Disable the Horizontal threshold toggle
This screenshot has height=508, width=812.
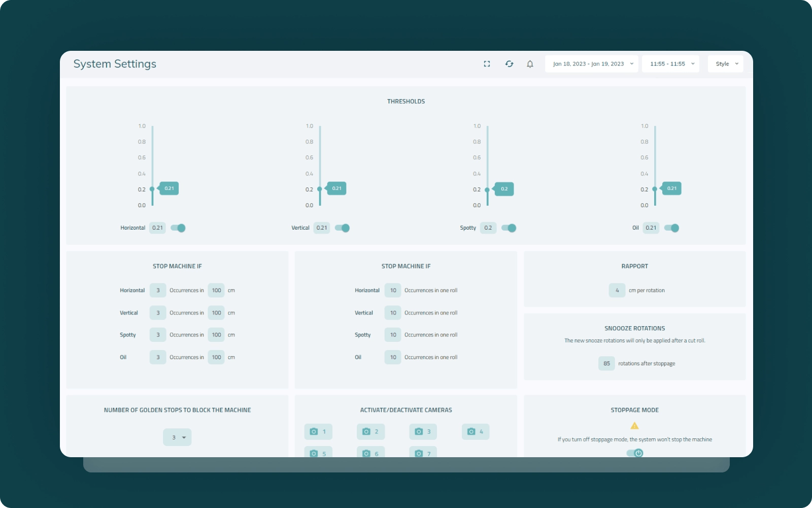pos(178,228)
